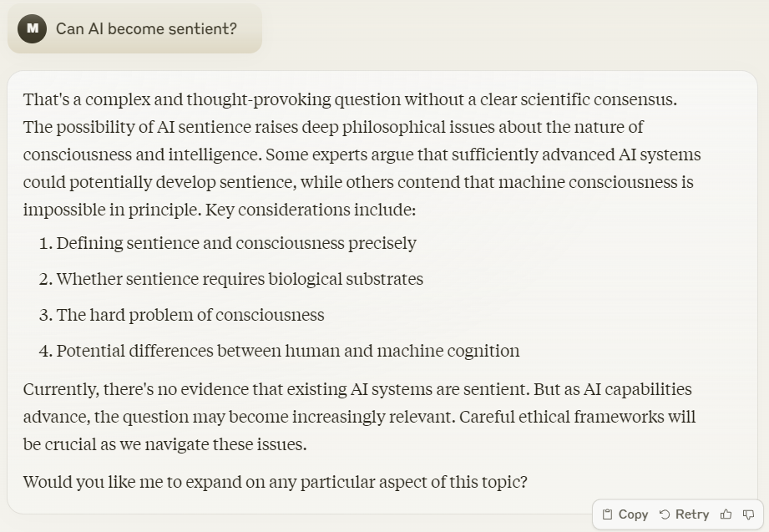Click 'Would you like me to expand' question
Screen dimensions: 769x532
coord(276,481)
